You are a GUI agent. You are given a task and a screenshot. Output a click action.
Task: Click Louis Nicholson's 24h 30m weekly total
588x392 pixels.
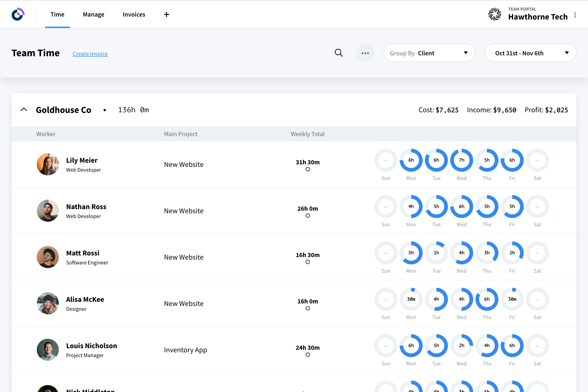point(308,348)
